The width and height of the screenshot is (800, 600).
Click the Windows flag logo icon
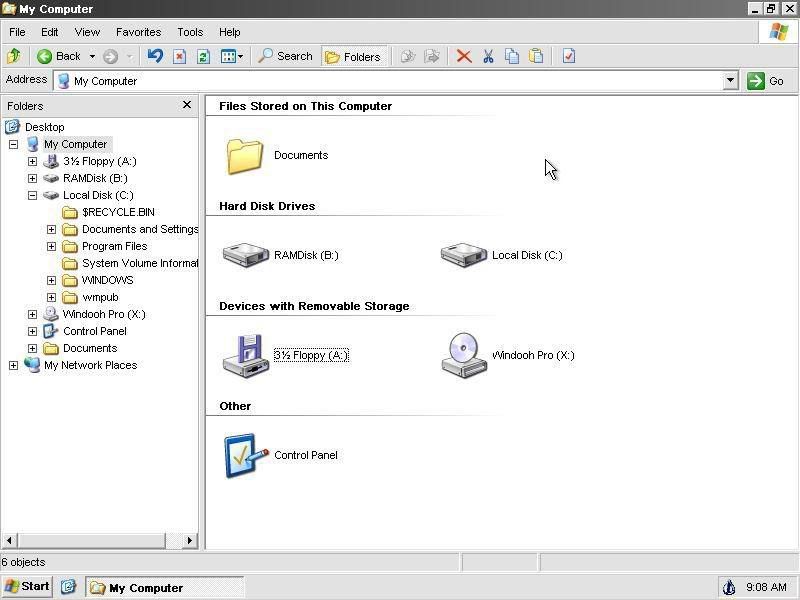[x=779, y=32]
